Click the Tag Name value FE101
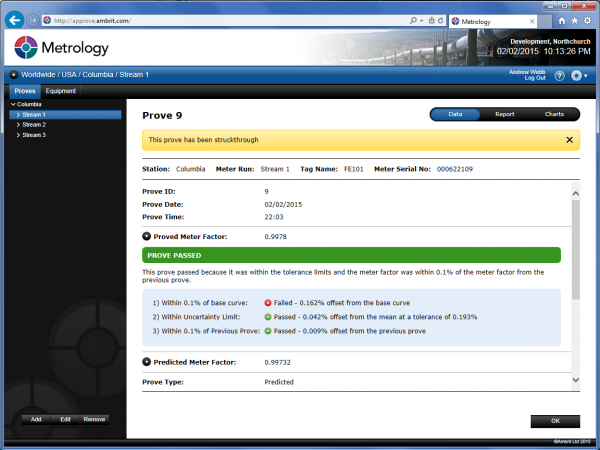 [354, 169]
